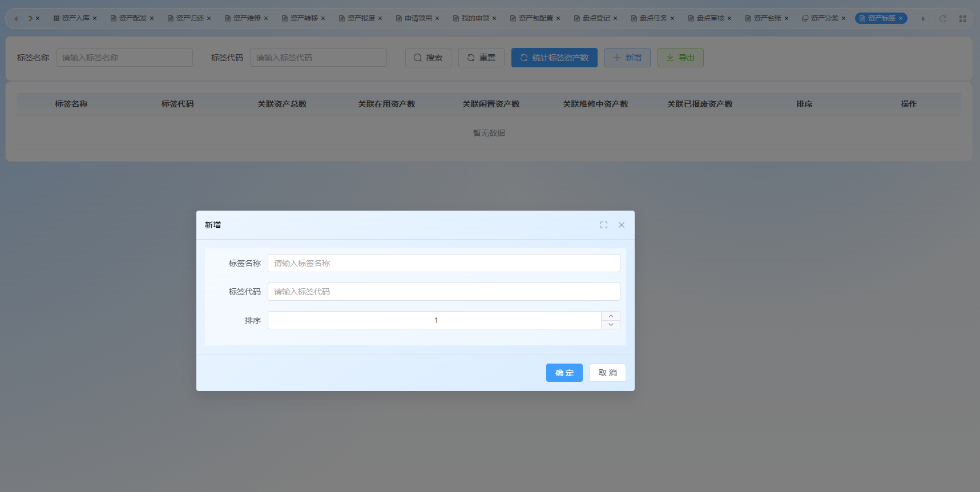Close the 资产入库 tab
Screen dimensions: 980x492
pyautogui.click(x=95, y=18)
